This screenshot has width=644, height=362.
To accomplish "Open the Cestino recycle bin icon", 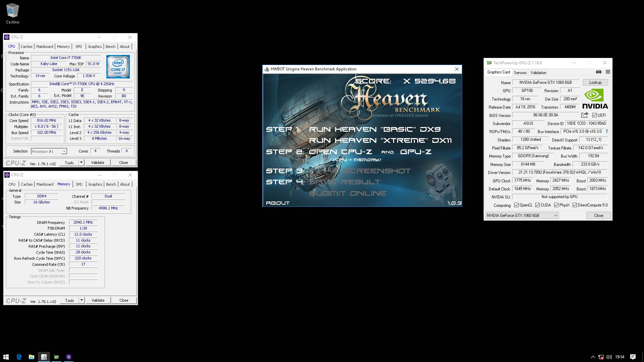I will coord(12,14).
